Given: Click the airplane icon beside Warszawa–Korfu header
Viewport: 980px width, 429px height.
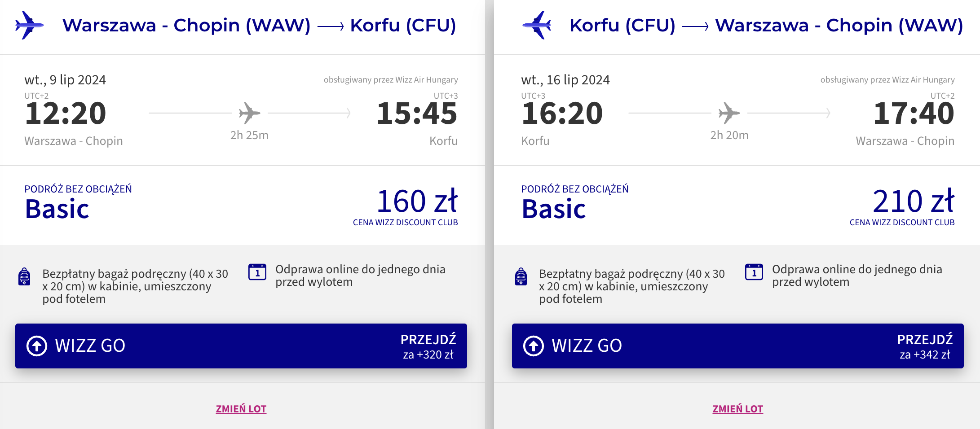Looking at the screenshot, I should click(x=29, y=25).
